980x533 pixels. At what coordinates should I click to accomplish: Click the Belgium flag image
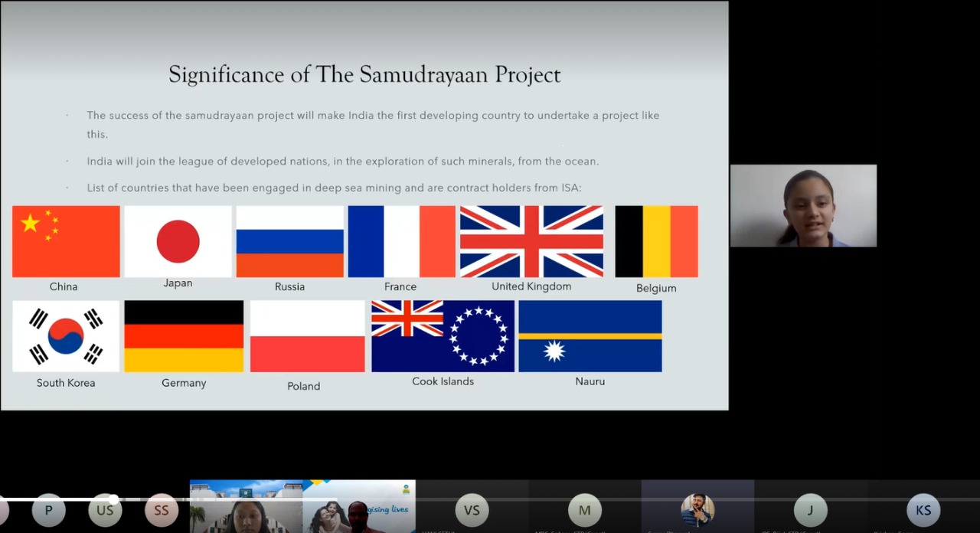(656, 241)
